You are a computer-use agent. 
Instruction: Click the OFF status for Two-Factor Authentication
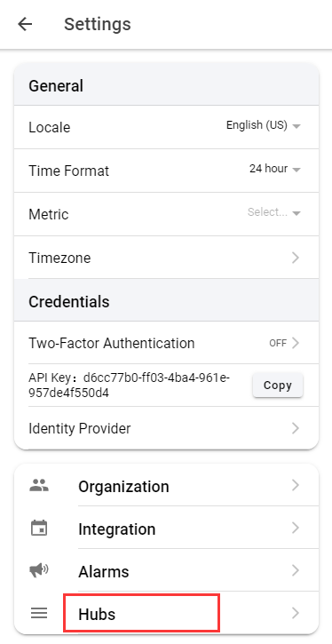pyautogui.click(x=278, y=344)
